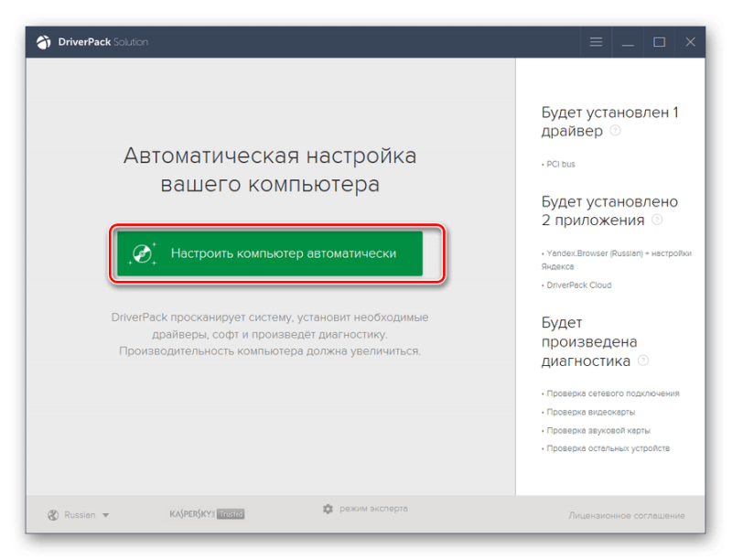Click the "Автоматическая настройка вашего компьютера" title
Screen dimensions: 732x560
270,170
